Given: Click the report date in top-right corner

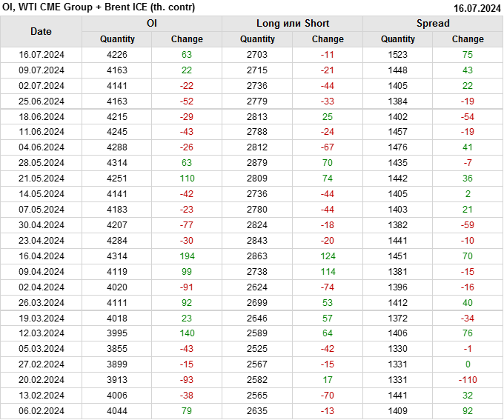Looking at the screenshot, I should 476,7.
